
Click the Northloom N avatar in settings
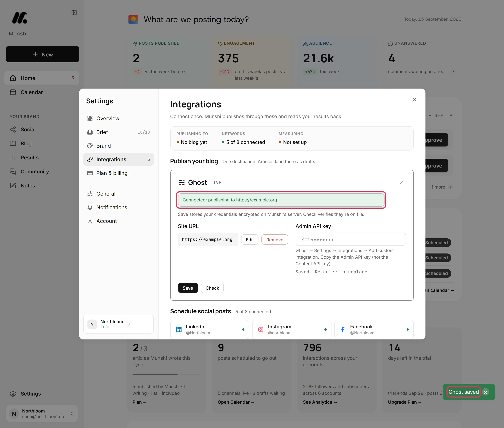(92, 324)
